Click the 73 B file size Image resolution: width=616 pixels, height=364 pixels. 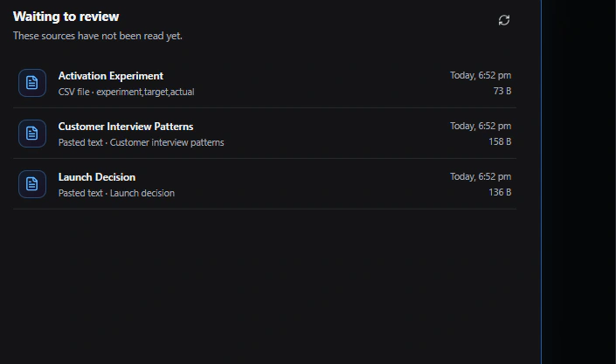coord(502,91)
